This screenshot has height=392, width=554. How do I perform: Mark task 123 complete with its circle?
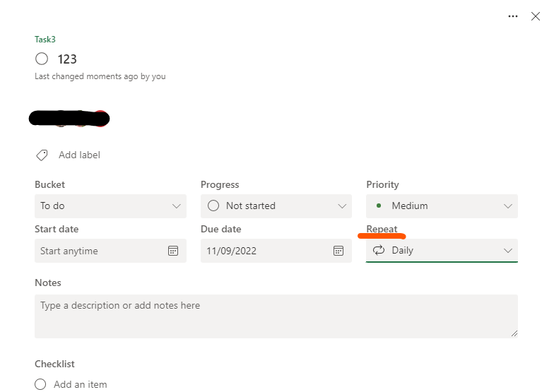click(42, 59)
